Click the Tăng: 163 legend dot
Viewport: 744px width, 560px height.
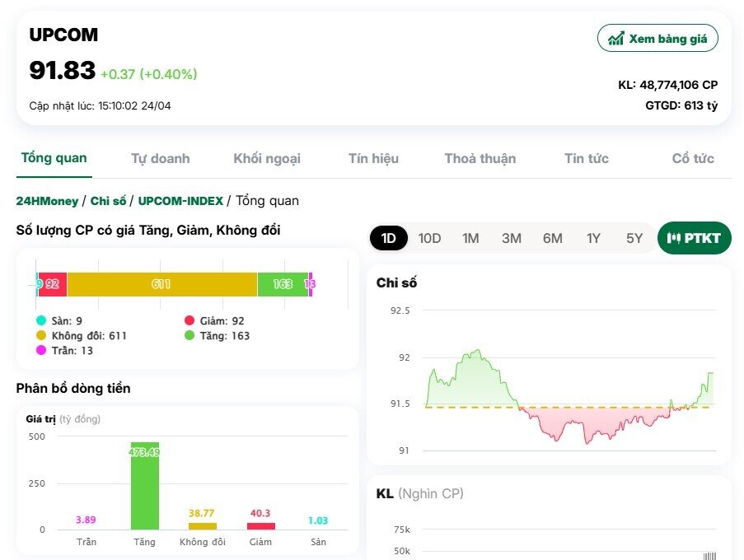(x=190, y=335)
